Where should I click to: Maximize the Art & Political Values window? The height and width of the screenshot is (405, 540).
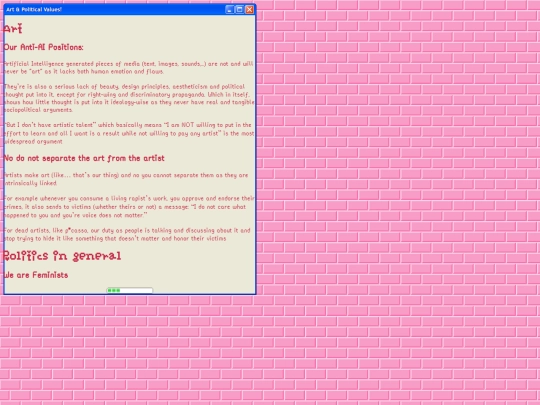point(240,10)
